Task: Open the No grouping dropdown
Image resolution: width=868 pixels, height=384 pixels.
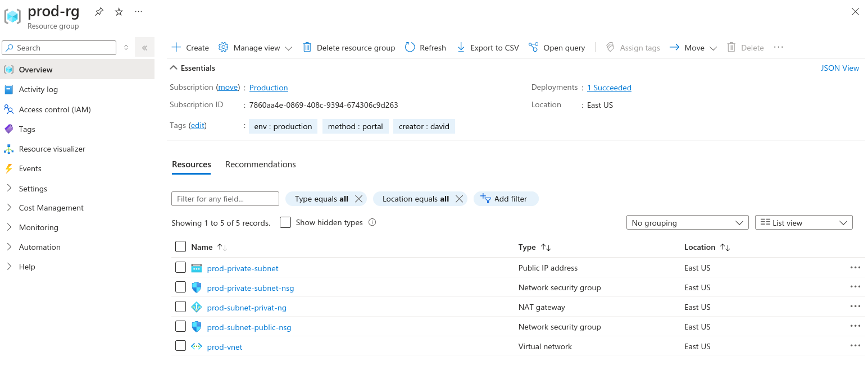Action: (x=687, y=223)
